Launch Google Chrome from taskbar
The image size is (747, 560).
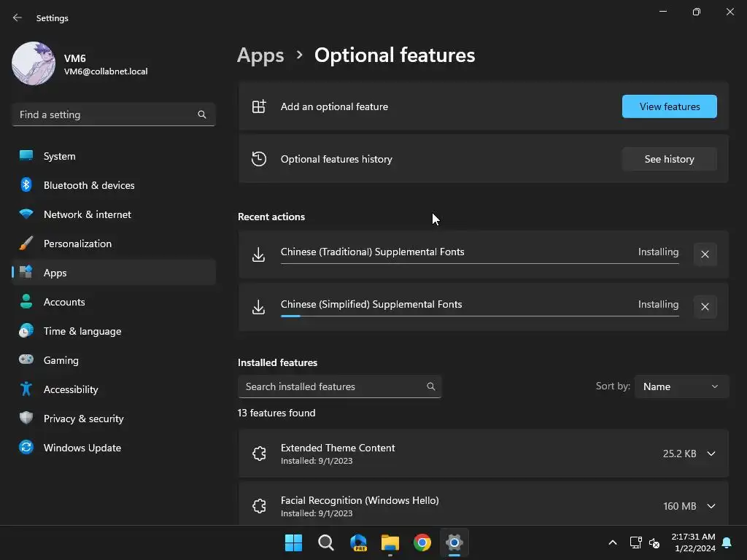point(422,542)
